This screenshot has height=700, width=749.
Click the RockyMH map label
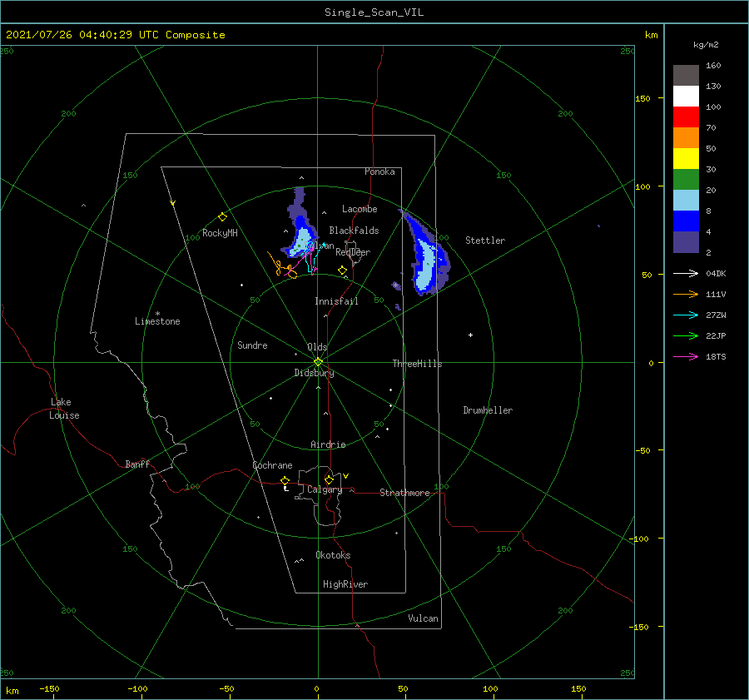tap(220, 233)
